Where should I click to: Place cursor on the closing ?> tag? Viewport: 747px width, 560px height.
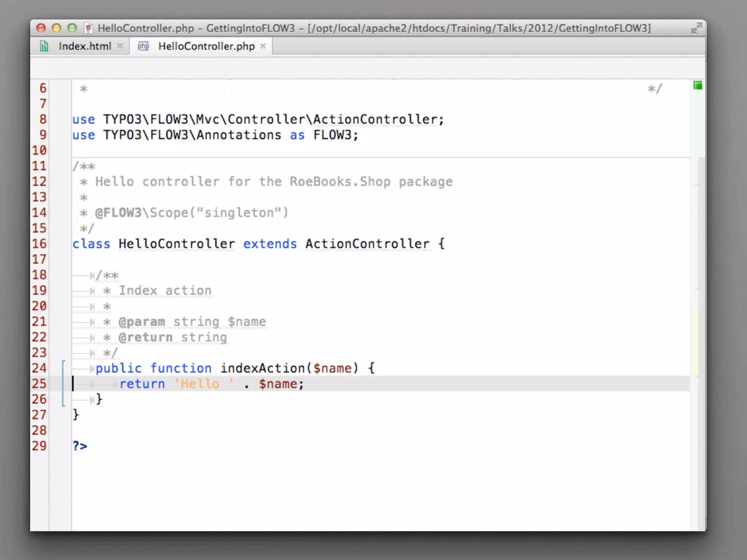coord(80,446)
